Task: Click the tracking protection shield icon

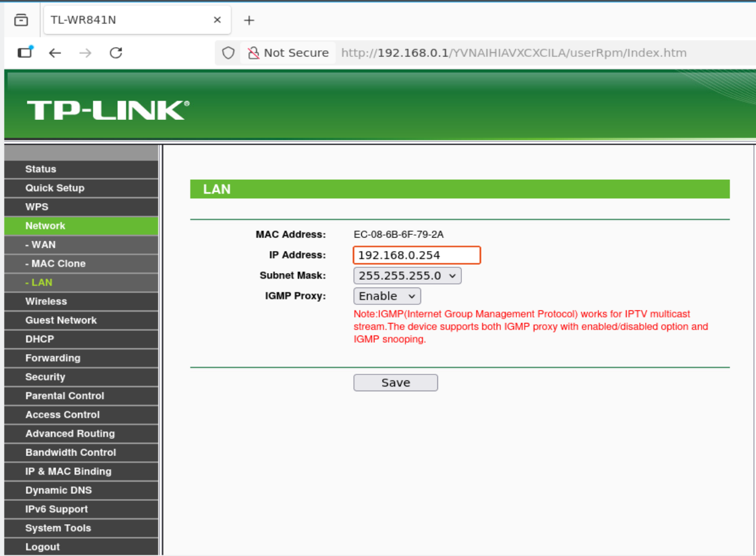Action: (x=228, y=53)
